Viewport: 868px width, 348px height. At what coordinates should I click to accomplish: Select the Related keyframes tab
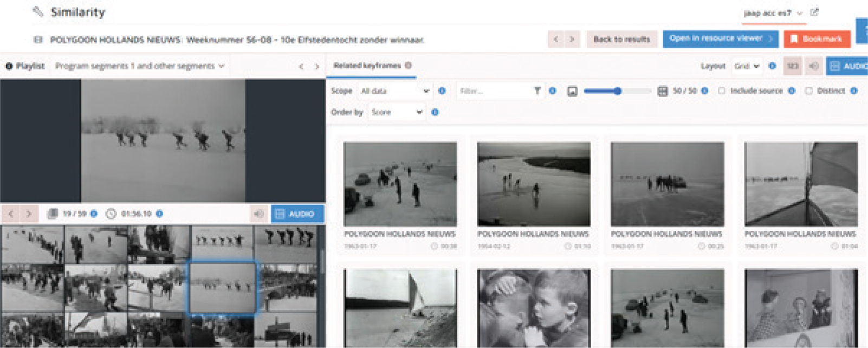tap(372, 66)
